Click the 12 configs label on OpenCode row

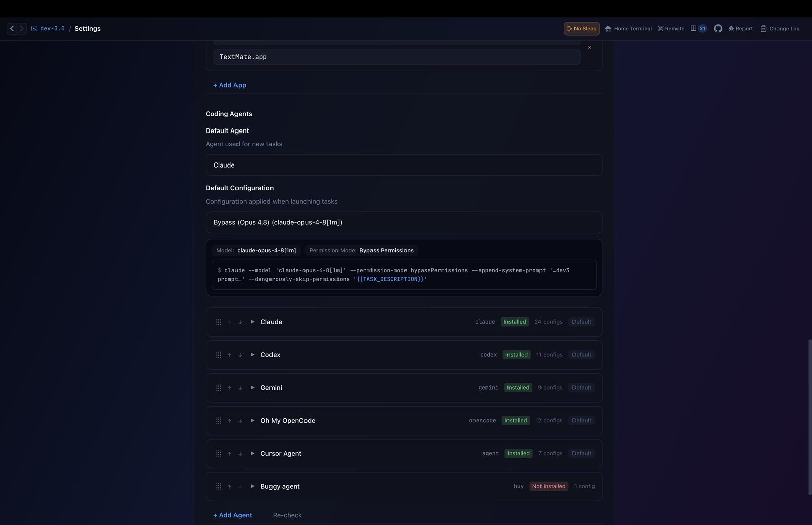(x=549, y=421)
